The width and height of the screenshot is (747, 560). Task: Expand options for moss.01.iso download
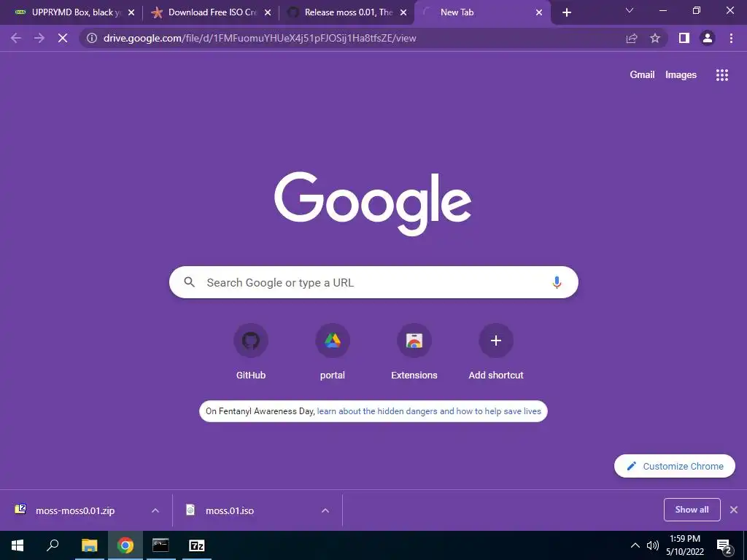(325, 510)
